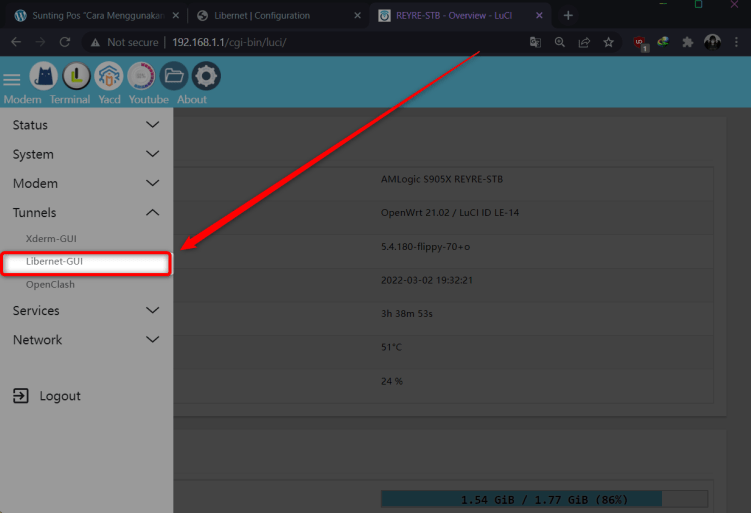Close the Libernet Configuration tab
Viewport: 751px width, 513px height.
(x=357, y=15)
